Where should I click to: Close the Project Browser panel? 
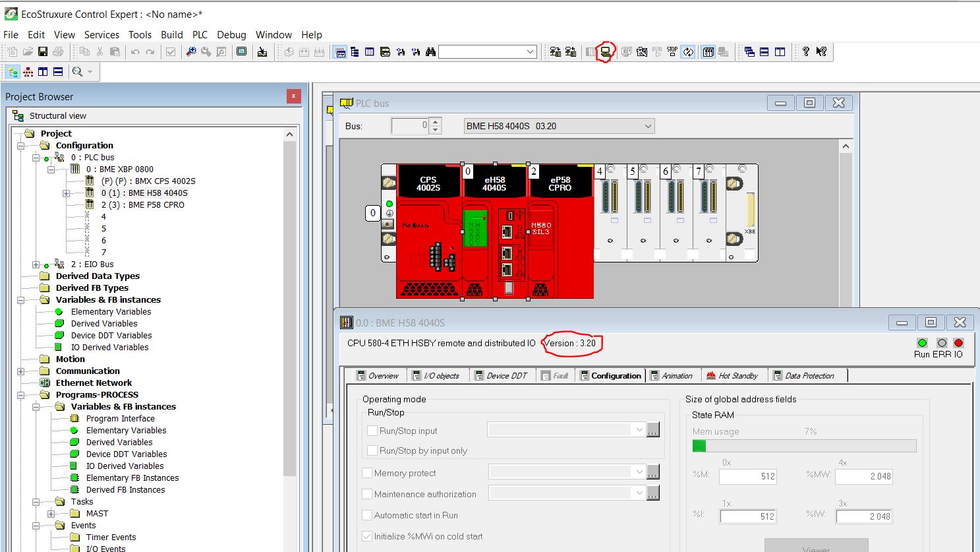tap(294, 96)
